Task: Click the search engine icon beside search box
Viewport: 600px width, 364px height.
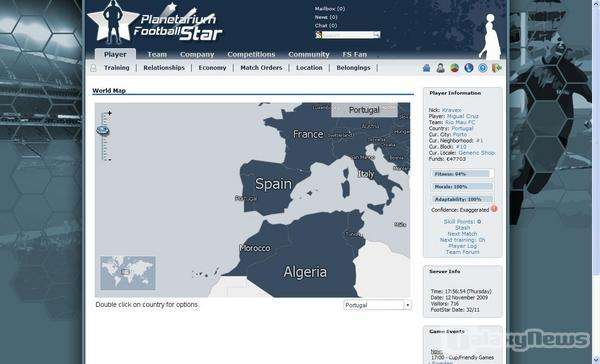Action: (318, 35)
